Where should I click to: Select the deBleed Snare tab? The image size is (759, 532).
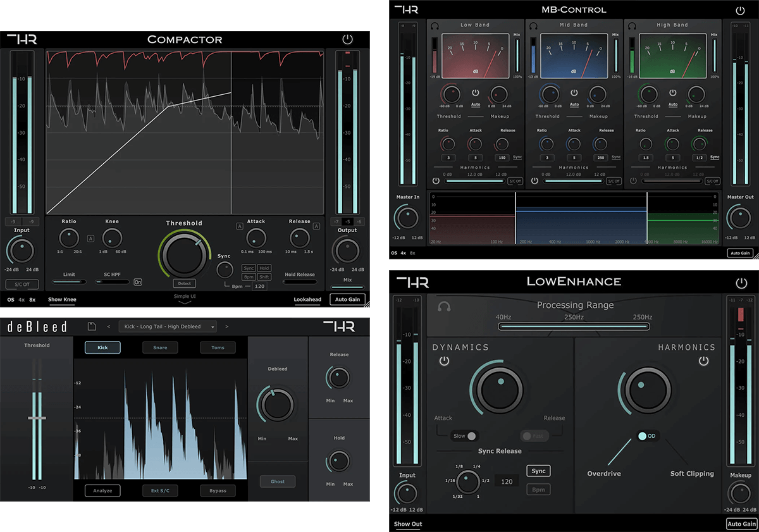pos(160,347)
